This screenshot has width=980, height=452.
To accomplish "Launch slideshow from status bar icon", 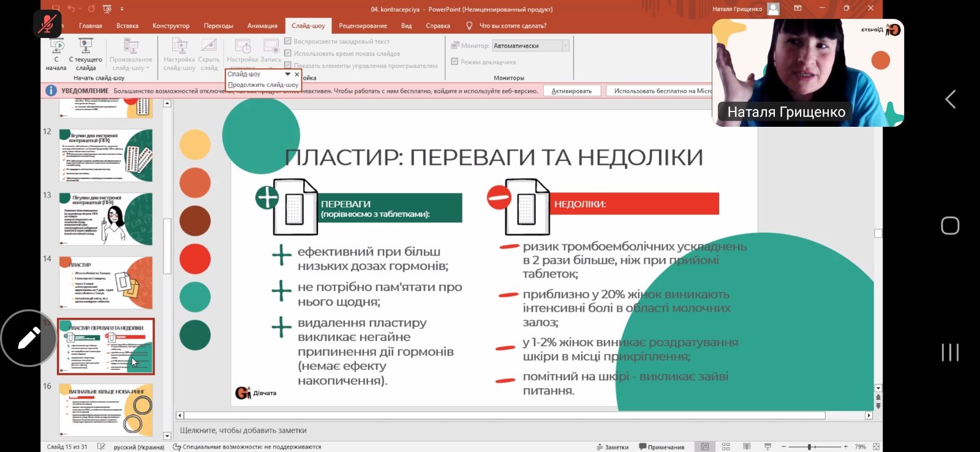I will 767,446.
